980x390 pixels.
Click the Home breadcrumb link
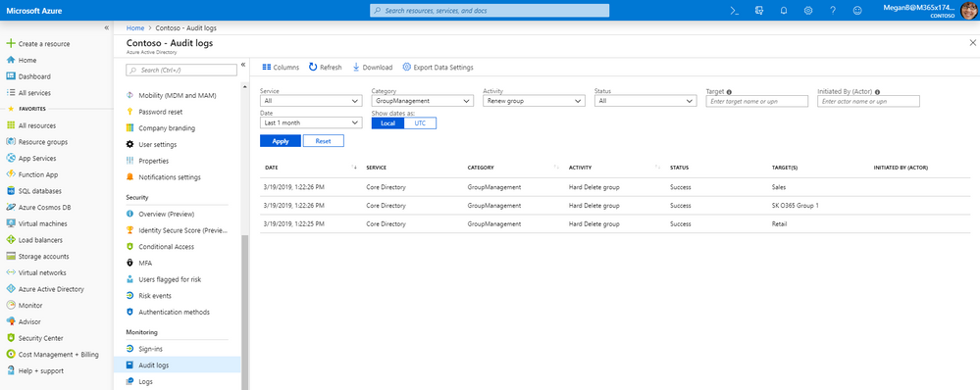coord(135,28)
